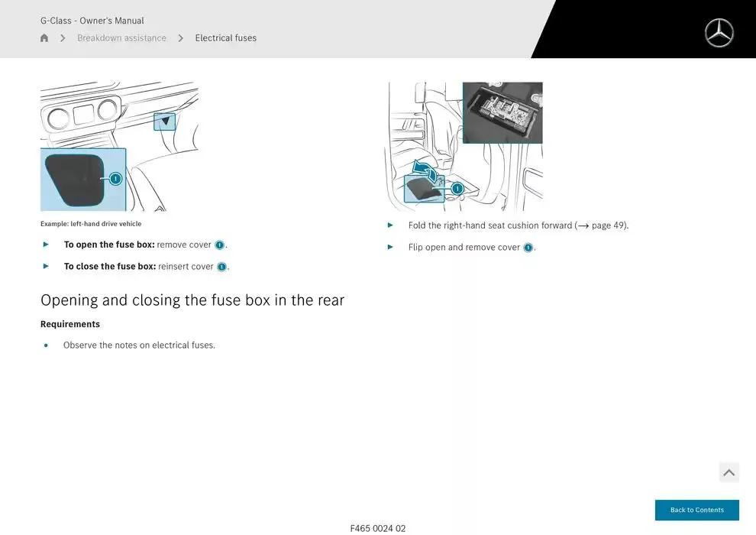Click the "Opening and closing the fuse box in the rear" heading
Screen dimensions: 756x535
pyautogui.click(x=192, y=300)
